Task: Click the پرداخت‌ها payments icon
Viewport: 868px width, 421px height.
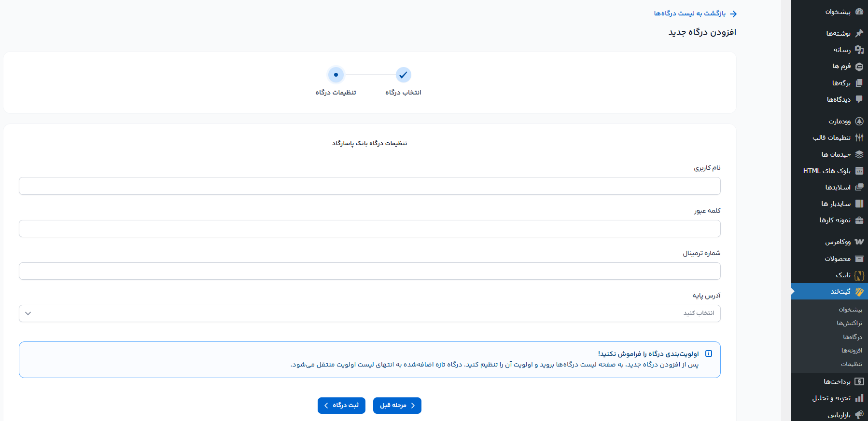Action: pos(859,381)
